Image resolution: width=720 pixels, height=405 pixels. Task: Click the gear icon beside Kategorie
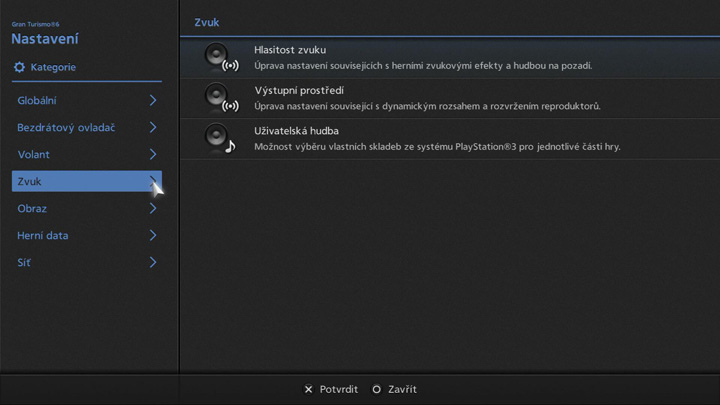pos(19,67)
